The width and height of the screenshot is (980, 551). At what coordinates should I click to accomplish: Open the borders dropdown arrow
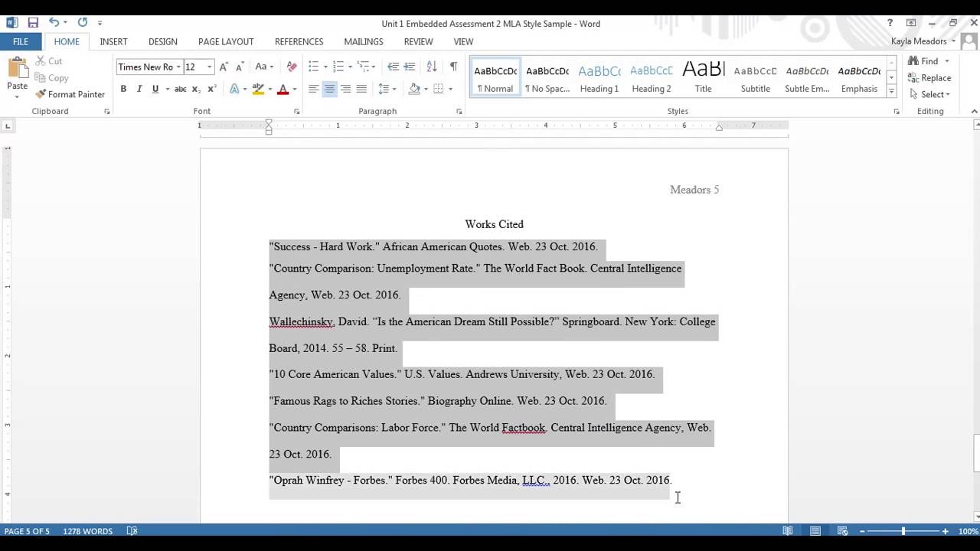click(x=450, y=90)
